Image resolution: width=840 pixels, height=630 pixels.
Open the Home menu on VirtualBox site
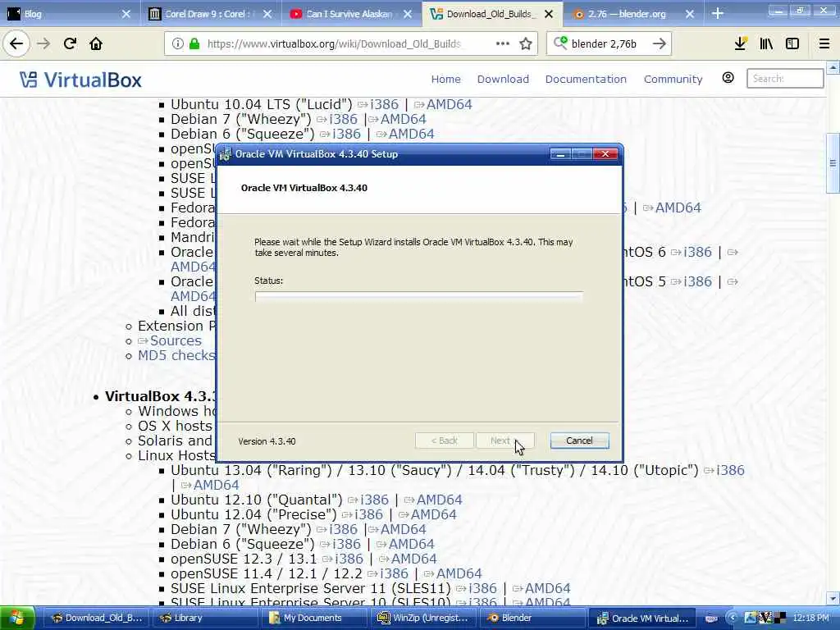445,80
